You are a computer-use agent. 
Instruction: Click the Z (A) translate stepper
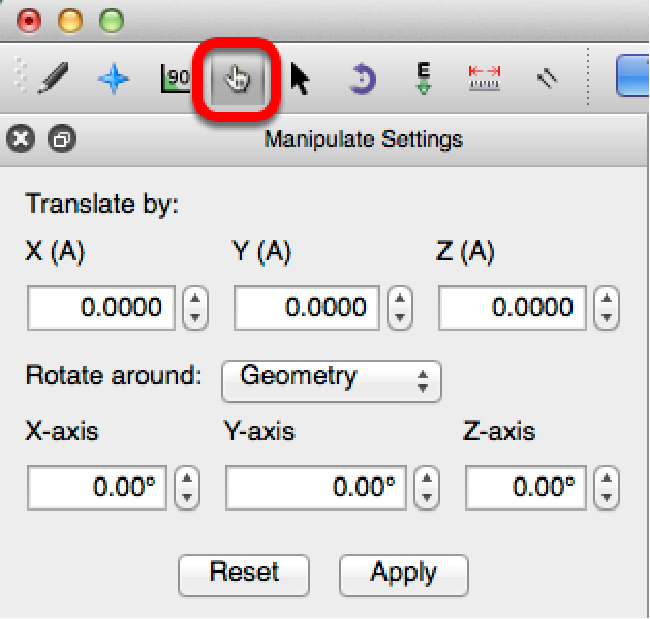coord(605,308)
